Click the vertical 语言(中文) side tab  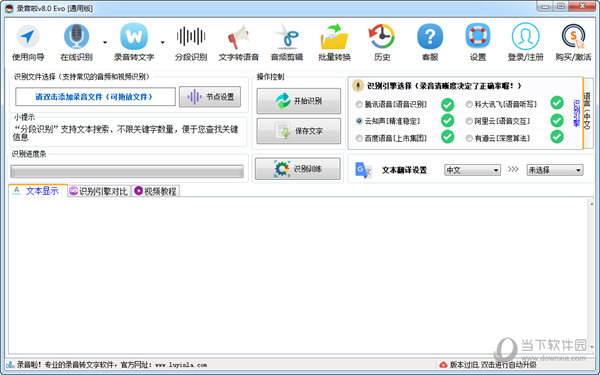click(588, 113)
